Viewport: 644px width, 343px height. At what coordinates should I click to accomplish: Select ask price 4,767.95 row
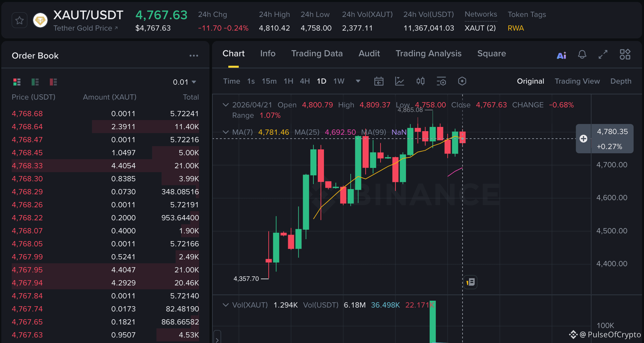point(105,270)
